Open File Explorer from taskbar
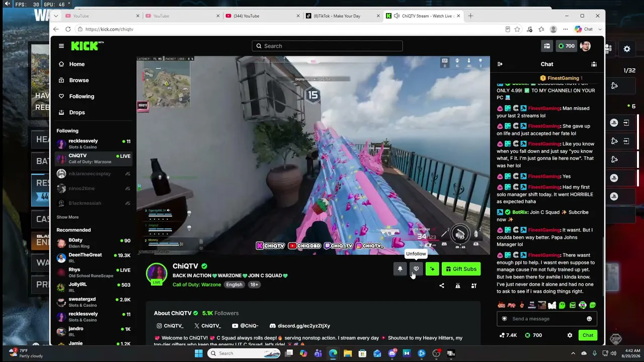 348,353
